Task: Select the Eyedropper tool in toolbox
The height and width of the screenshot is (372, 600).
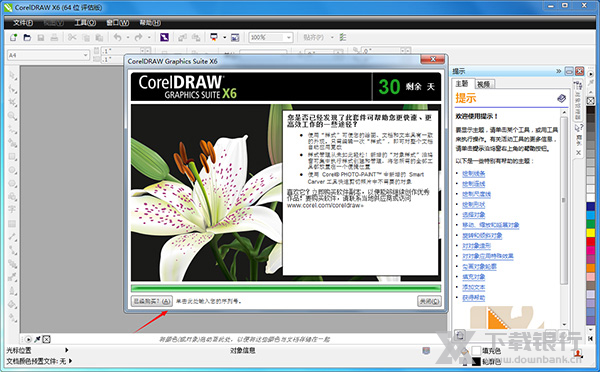Action: (13, 277)
